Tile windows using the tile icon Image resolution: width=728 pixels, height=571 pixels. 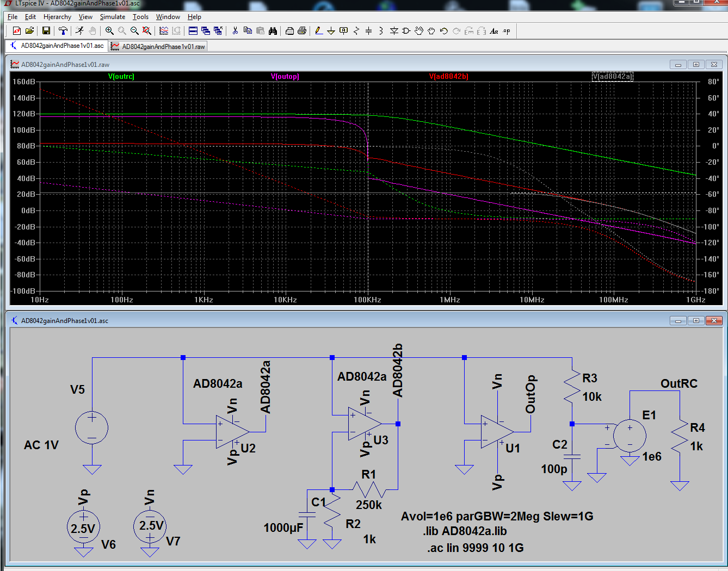193,31
